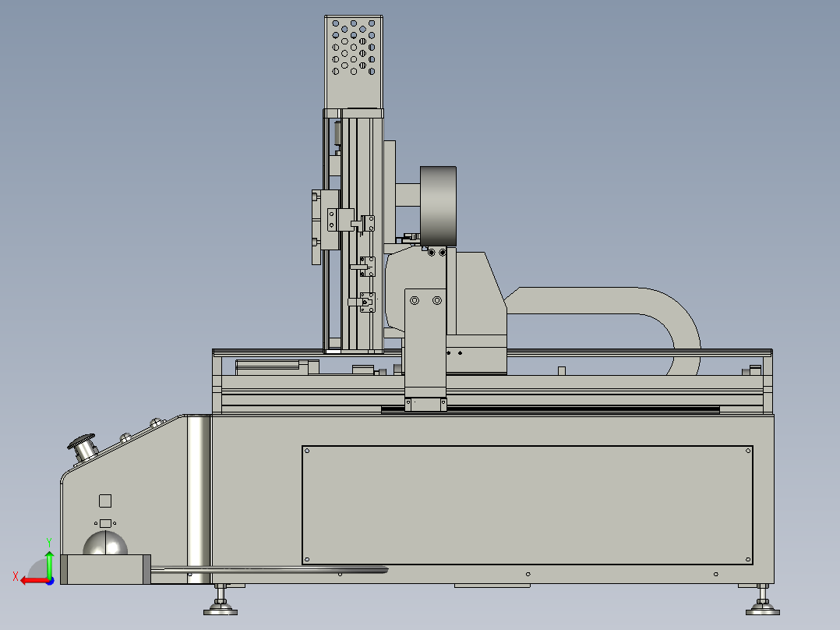
Task: Select the small square cutout on the console side
Action: point(105,501)
